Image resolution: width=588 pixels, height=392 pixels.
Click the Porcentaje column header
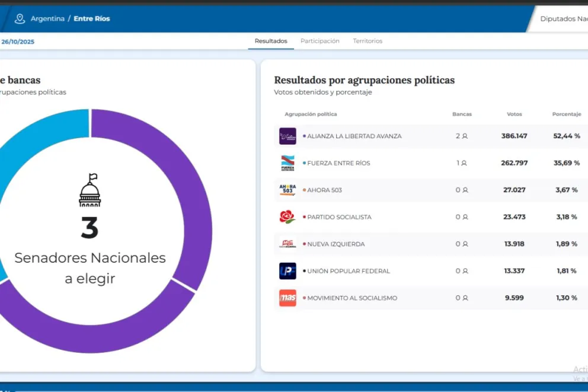[x=567, y=114]
